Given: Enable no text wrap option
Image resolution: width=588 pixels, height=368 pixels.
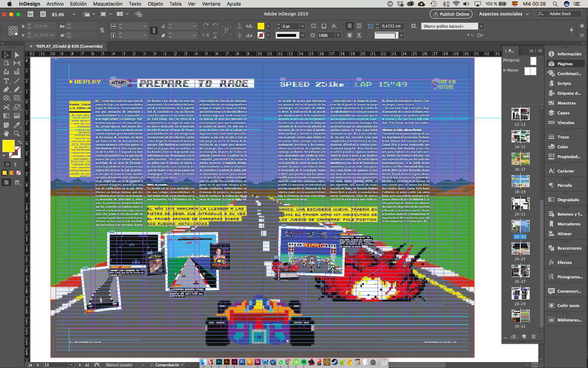Looking at the screenshot, I should pos(350,26).
